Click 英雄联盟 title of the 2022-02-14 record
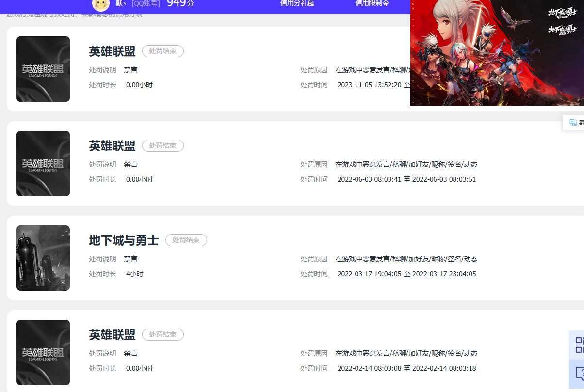The image size is (584, 392). (112, 335)
